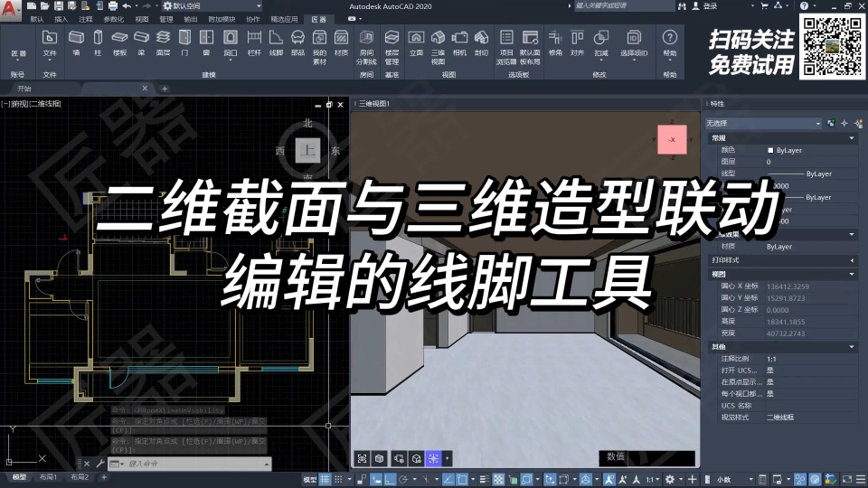Open the 洞口 (opening) dropdown tool

231,44
